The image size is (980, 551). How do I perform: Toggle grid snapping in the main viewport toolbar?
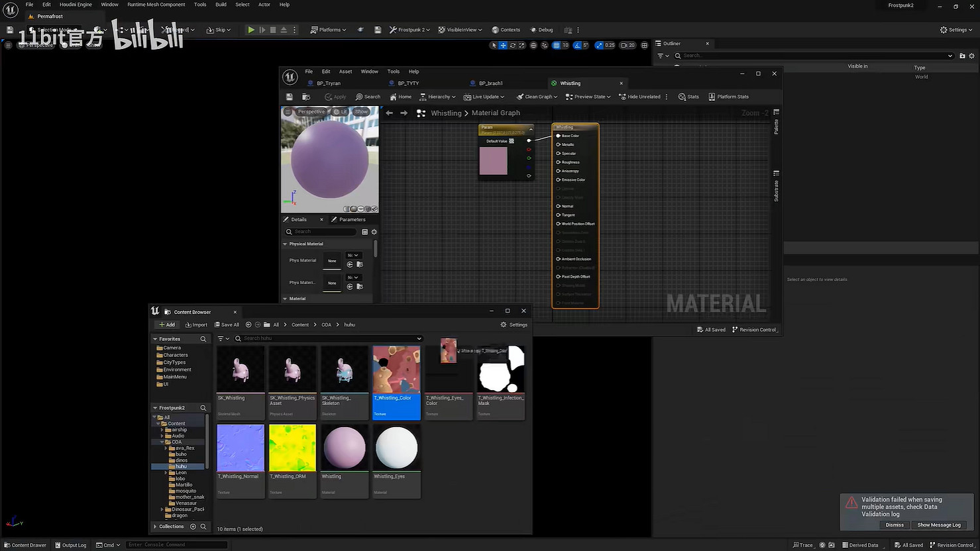pyautogui.click(x=556, y=45)
